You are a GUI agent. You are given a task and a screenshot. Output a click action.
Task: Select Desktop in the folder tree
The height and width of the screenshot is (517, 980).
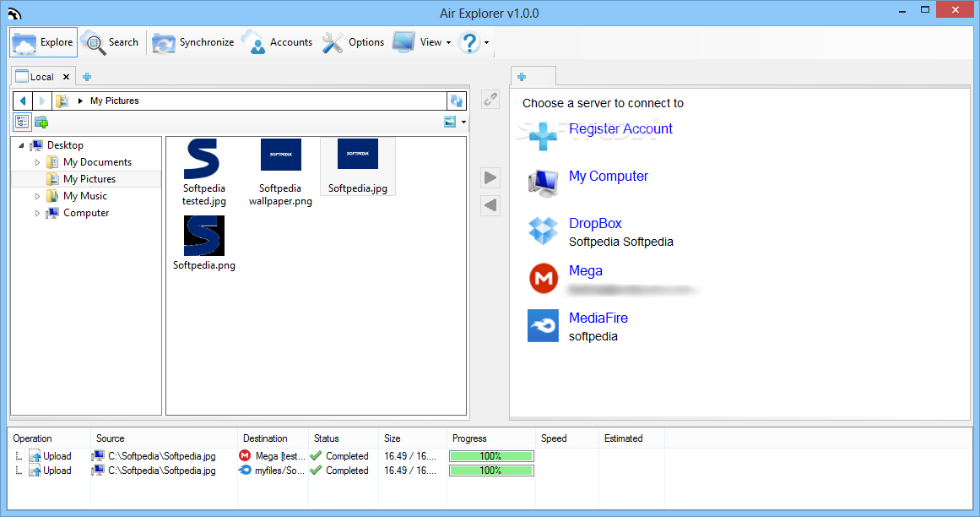tap(65, 145)
